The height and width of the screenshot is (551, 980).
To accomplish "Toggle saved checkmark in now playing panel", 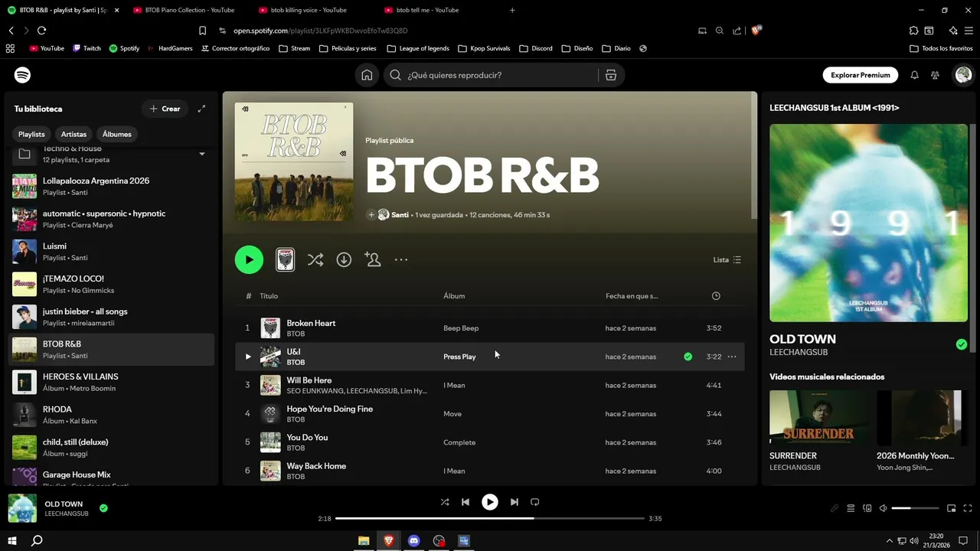I will pyautogui.click(x=962, y=344).
